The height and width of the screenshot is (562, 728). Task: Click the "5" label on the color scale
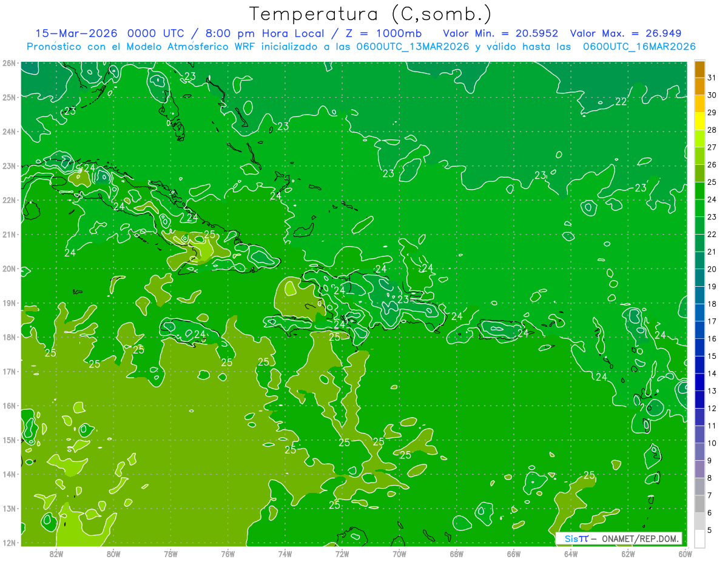tap(710, 530)
